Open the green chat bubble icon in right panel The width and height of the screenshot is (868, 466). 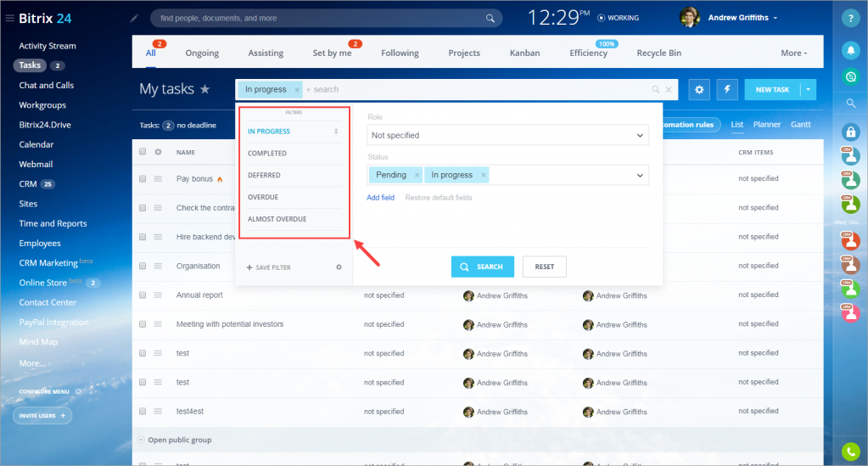pyautogui.click(x=851, y=76)
